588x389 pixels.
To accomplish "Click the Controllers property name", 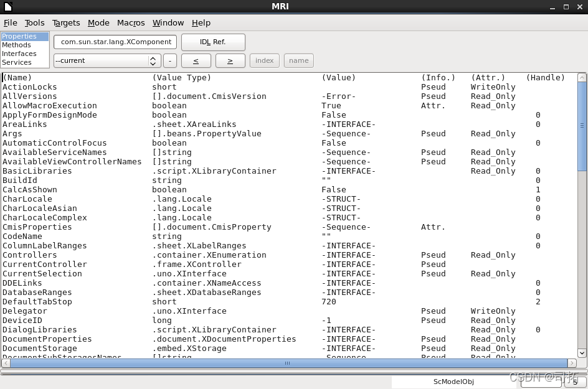I will click(30, 255).
